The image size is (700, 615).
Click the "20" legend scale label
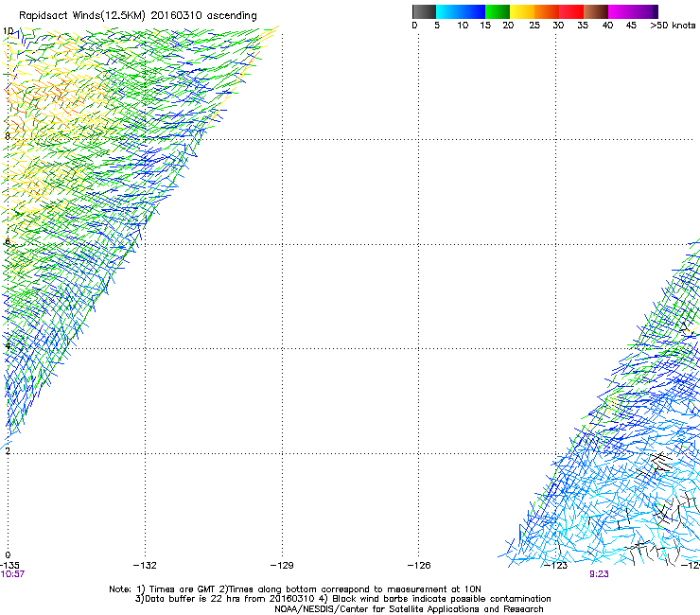(x=508, y=26)
